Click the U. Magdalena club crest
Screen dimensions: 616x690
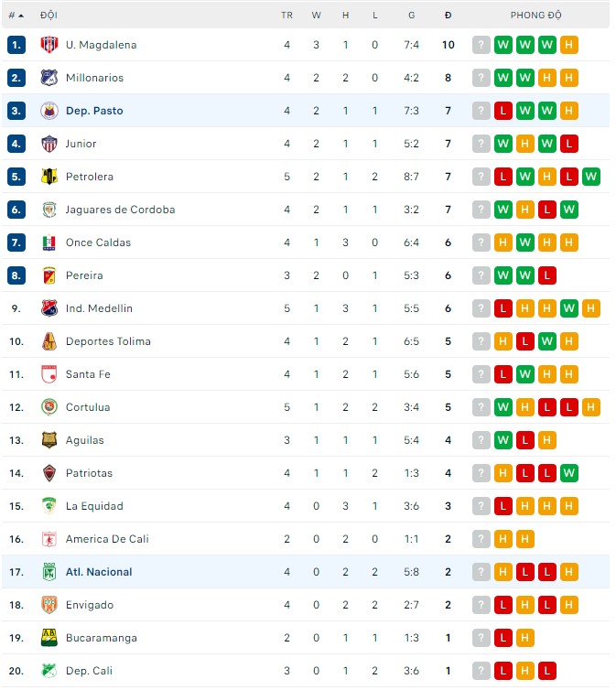coord(49,45)
